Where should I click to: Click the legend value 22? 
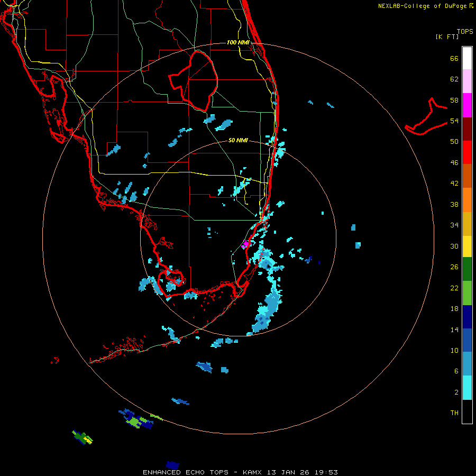[454, 288]
